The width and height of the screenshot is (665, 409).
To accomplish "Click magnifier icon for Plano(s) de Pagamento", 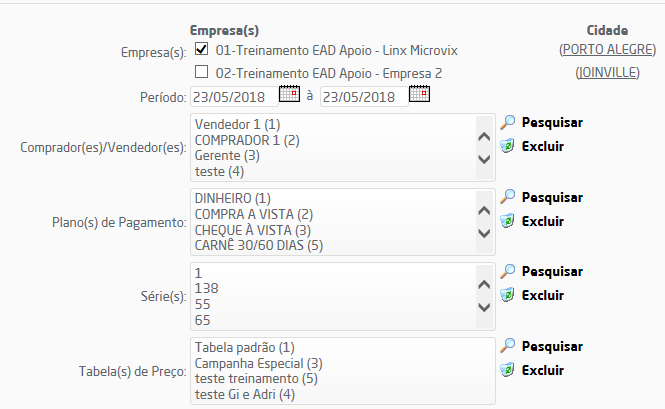I will (508, 197).
